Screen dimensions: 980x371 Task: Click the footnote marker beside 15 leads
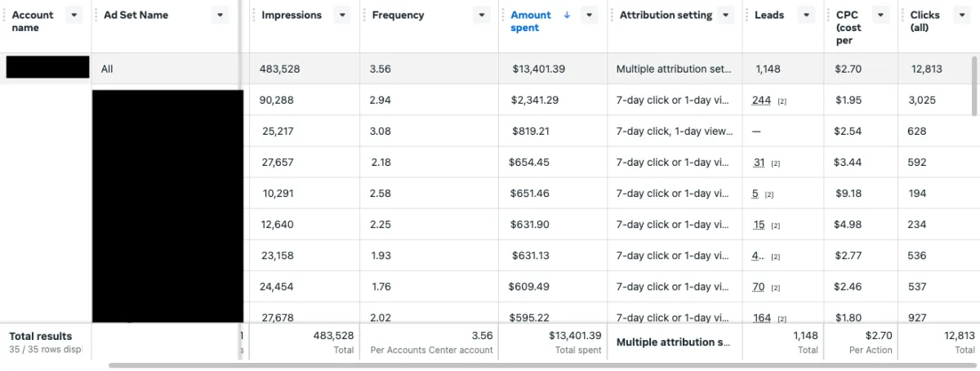click(776, 226)
